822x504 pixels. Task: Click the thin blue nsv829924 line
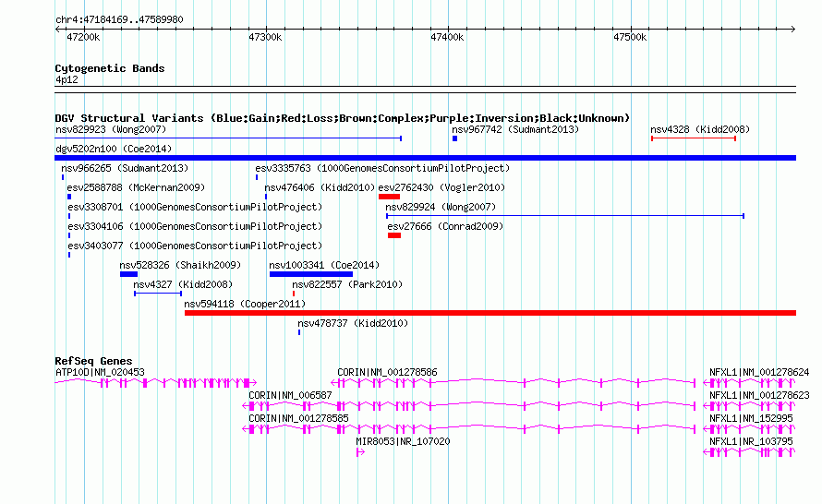click(565, 216)
